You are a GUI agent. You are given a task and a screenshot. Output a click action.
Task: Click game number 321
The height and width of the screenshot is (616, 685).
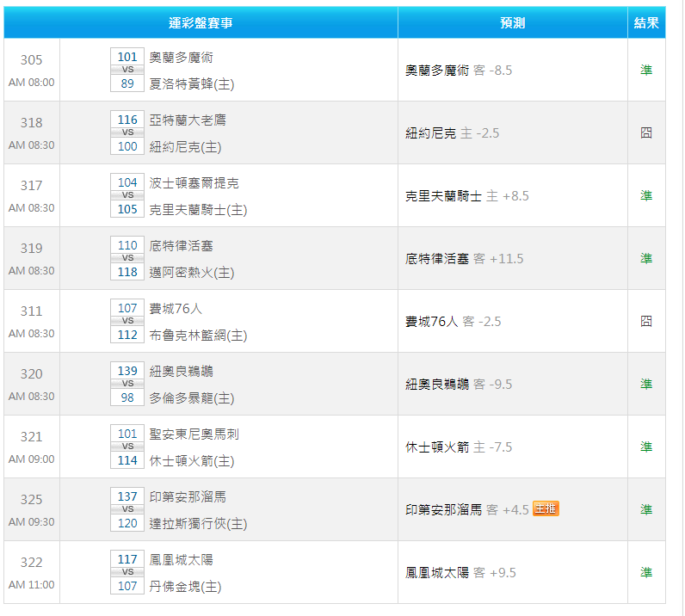coord(32,437)
